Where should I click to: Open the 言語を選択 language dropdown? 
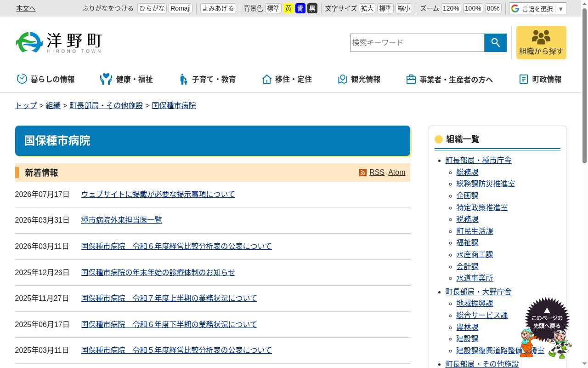point(538,8)
